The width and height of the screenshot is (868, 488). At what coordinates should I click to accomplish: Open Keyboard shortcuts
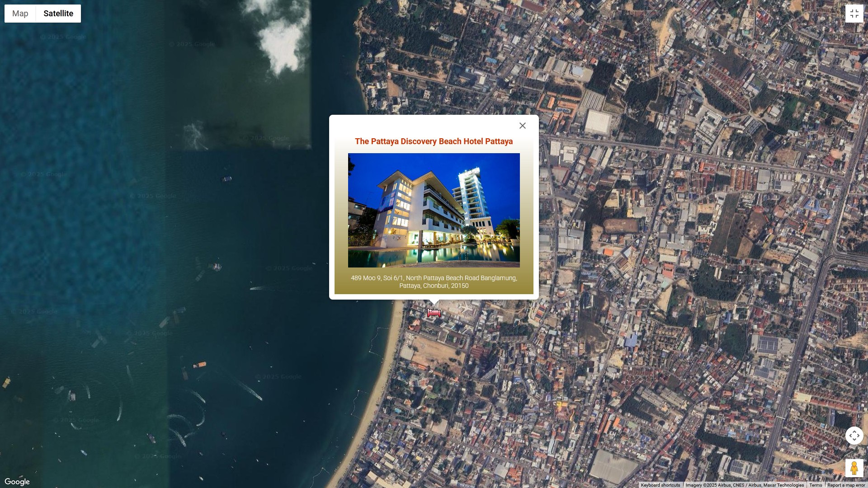660,485
